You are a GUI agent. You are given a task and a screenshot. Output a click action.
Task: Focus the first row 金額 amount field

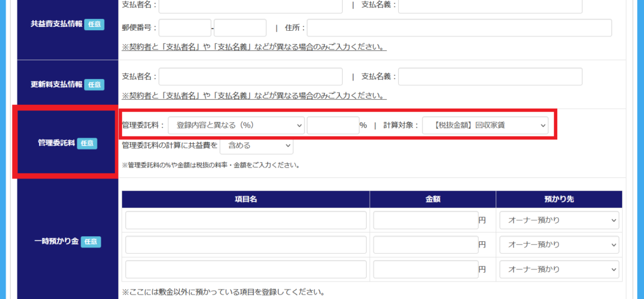pos(425,220)
